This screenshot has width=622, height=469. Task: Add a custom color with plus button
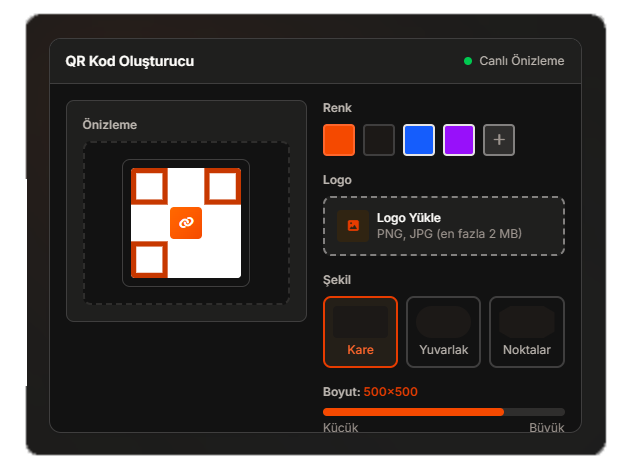(499, 140)
